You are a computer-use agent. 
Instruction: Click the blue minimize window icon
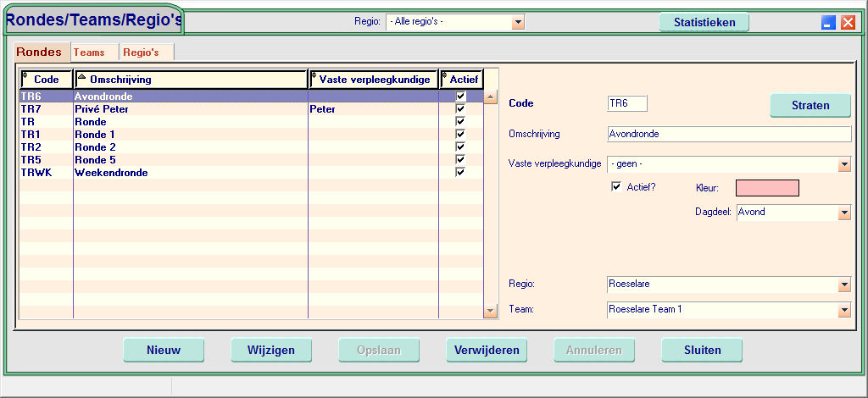829,23
